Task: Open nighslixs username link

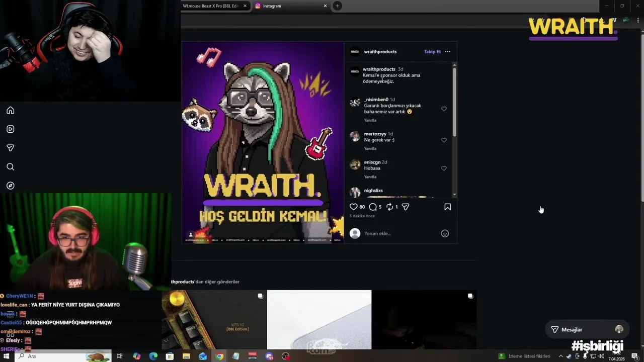Action: [x=373, y=191]
